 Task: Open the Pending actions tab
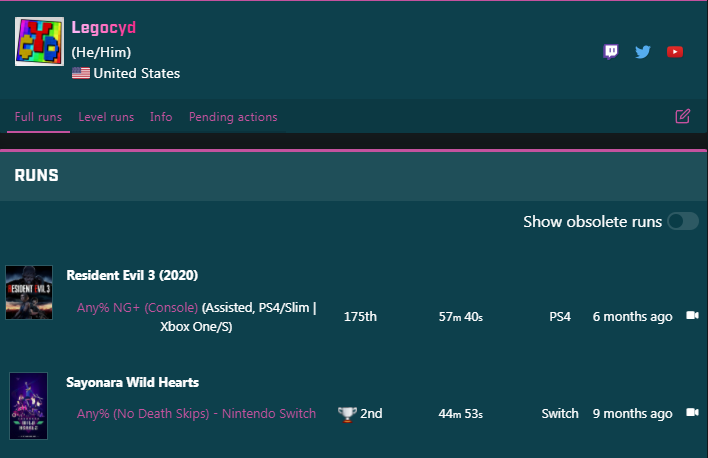point(233,117)
